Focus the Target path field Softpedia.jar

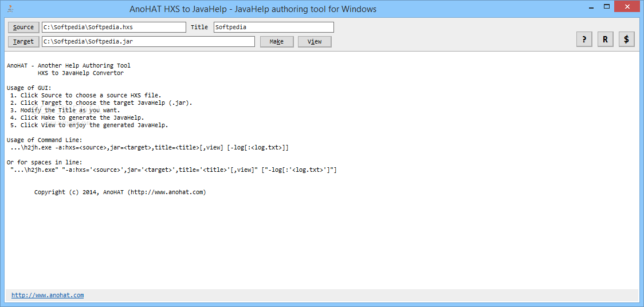click(x=148, y=41)
